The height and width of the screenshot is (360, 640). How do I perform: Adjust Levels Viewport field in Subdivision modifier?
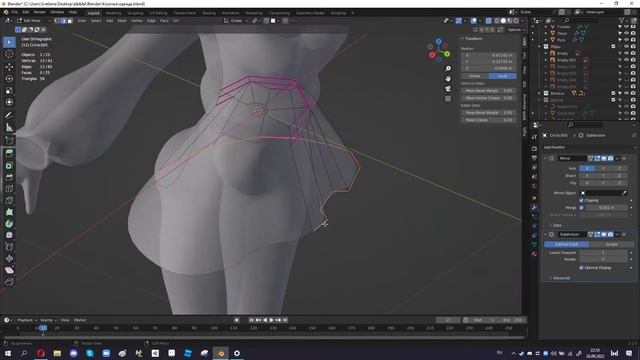[603, 253]
